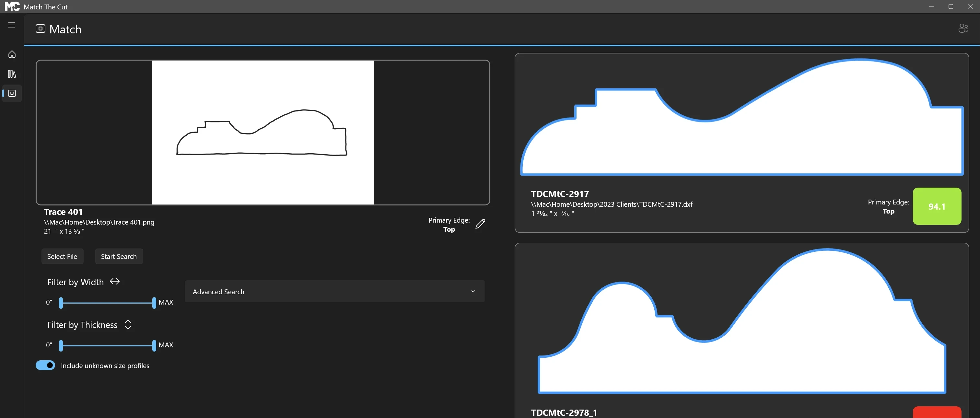Click the thickness up-down arrow icon
Screen dimensions: 980x418
(128, 324)
